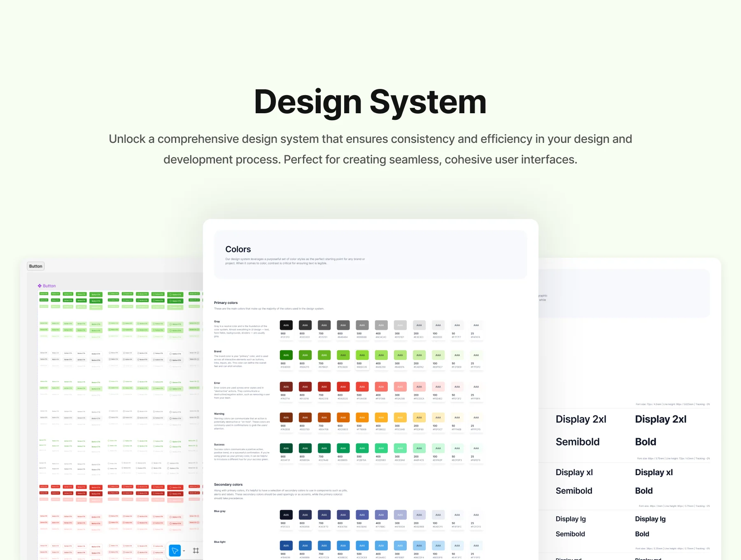Pick the highlighted Brand 500 swatch
Screen dimensions: 741x560
point(362,355)
